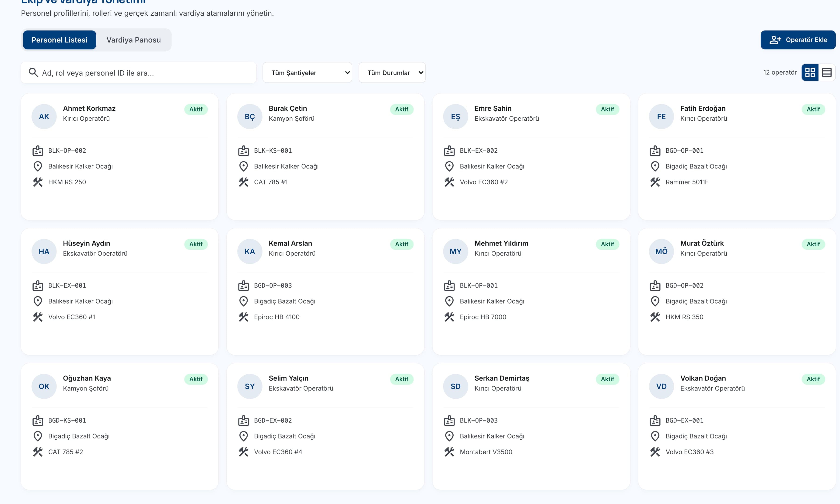Select the Montabert V3500 equipment text
The height and width of the screenshot is (504, 840).
[x=486, y=452]
